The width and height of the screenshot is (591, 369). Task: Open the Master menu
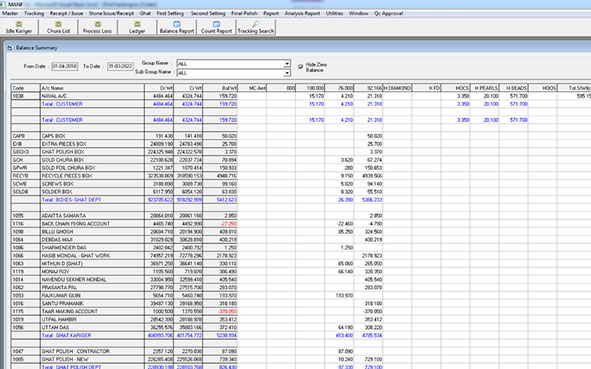[10, 13]
